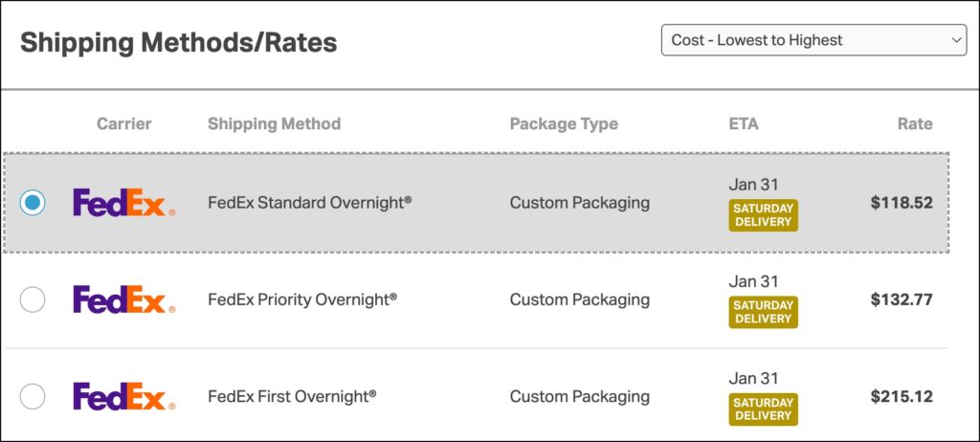Click the Saturday Delivery badge for Priority Overnight
The height and width of the screenshot is (442, 980).
(x=763, y=312)
